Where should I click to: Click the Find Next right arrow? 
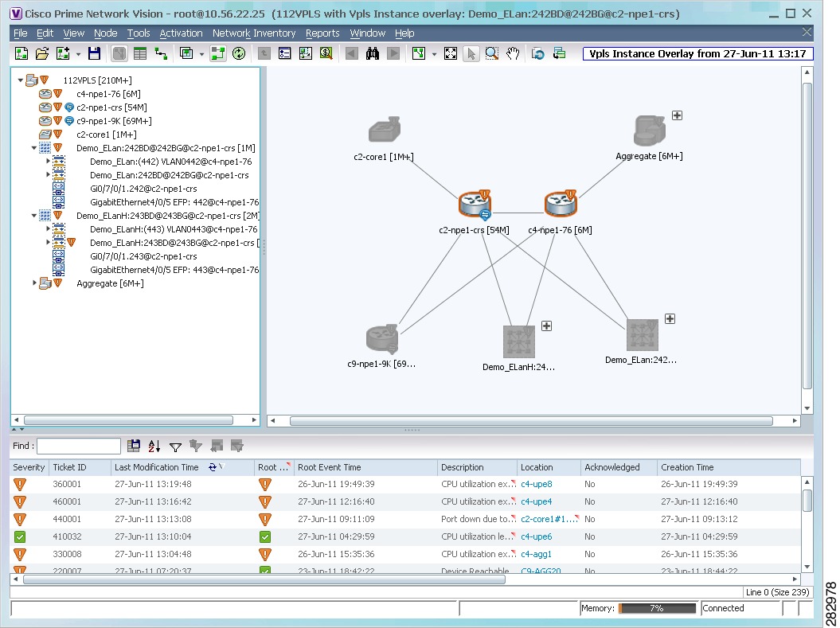(393, 53)
